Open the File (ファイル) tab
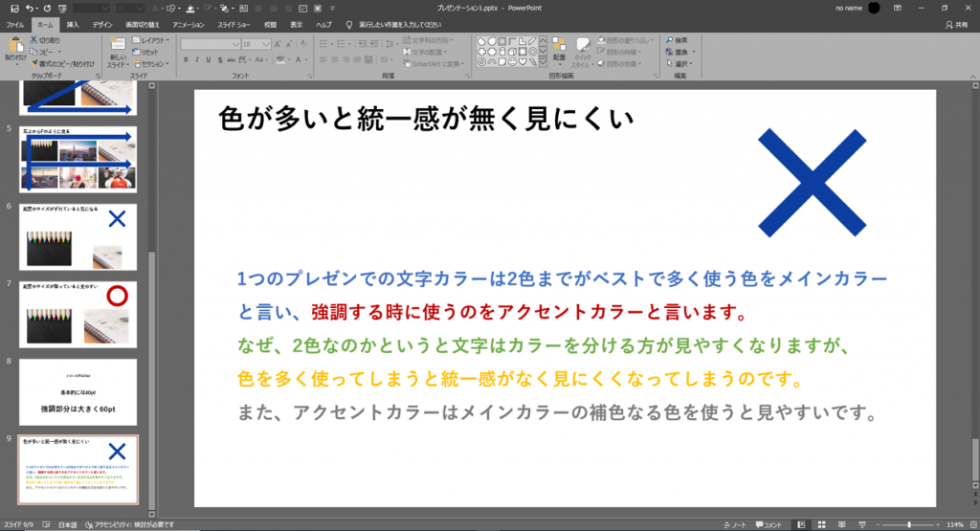The width and height of the screenshot is (980, 531). [x=15, y=25]
